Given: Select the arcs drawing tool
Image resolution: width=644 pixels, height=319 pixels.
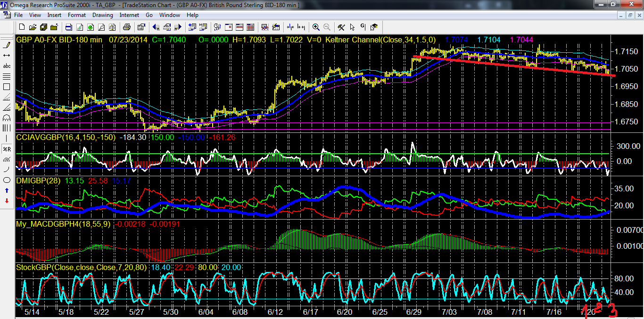Looking at the screenshot, I should 7,118.
